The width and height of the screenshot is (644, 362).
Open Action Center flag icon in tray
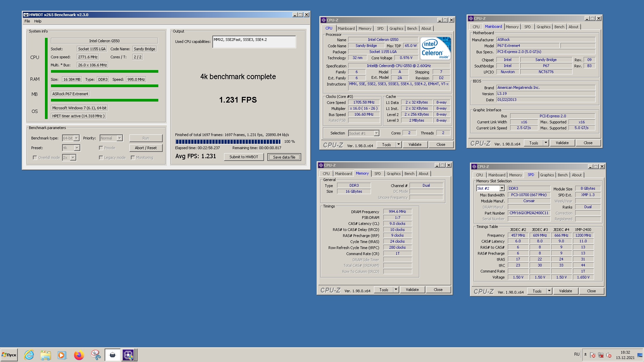[593, 355]
